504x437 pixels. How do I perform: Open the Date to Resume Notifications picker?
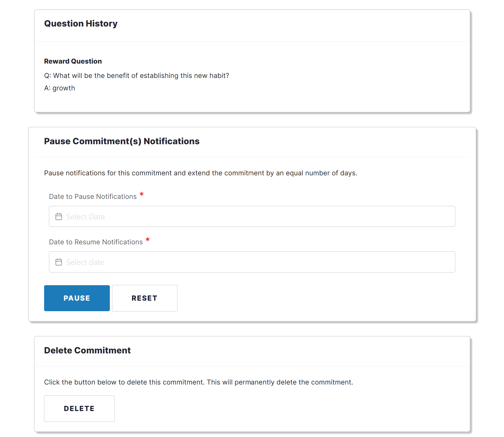pos(252,262)
